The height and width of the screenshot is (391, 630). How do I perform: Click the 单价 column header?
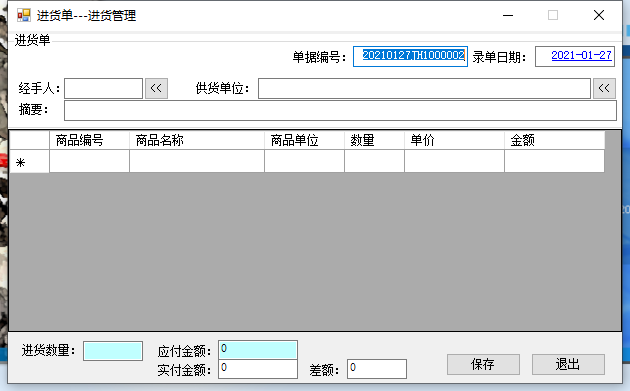[454, 140]
